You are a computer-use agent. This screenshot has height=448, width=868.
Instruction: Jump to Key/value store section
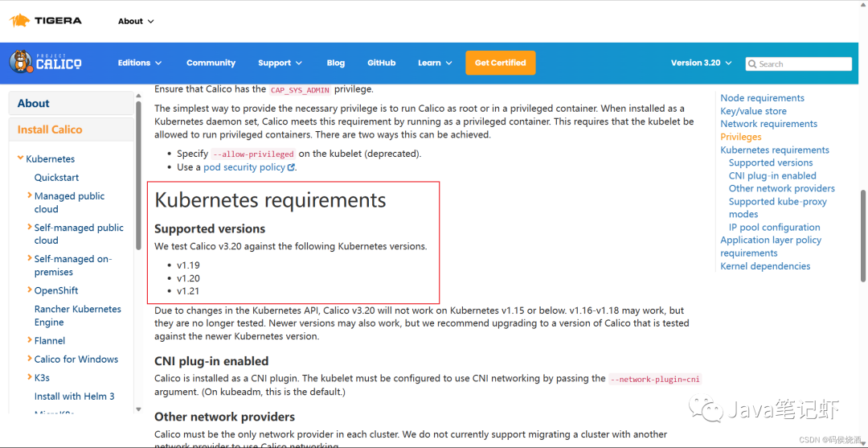click(753, 111)
